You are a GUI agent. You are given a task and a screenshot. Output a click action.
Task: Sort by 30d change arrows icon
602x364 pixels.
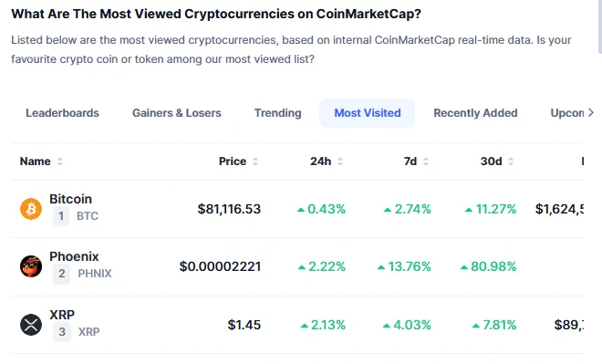click(511, 161)
